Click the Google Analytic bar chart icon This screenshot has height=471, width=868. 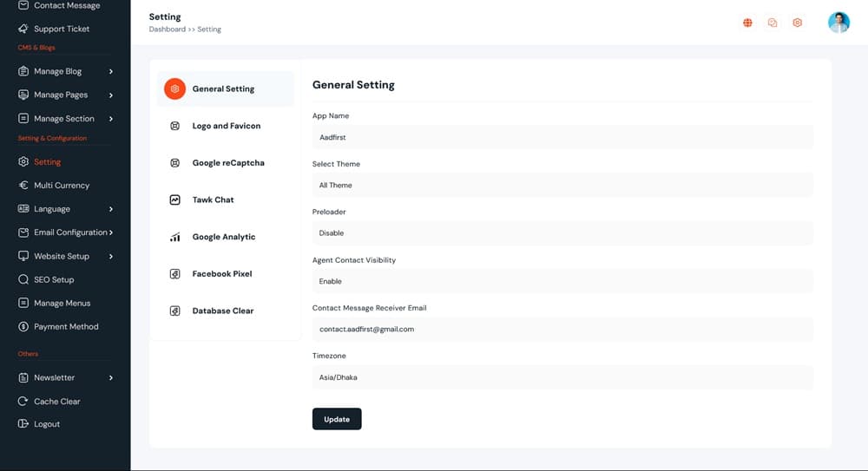click(x=174, y=237)
